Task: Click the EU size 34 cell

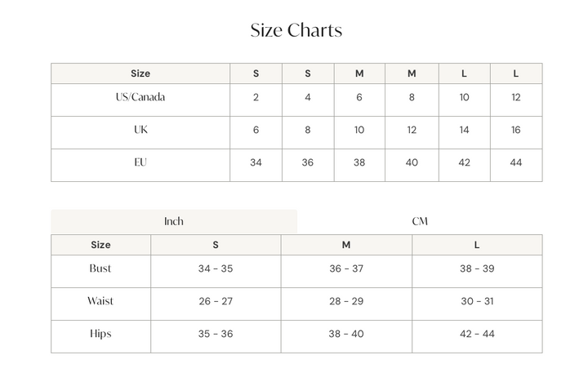Action: pos(256,163)
